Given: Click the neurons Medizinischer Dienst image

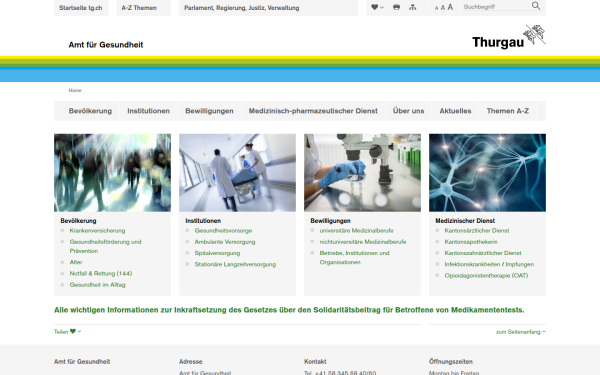Looking at the screenshot, I should click(488, 173).
